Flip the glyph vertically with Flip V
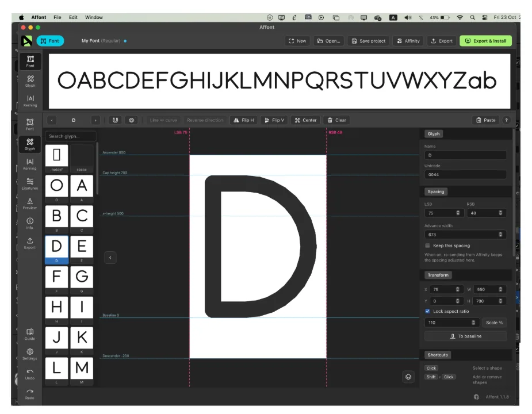 274,120
